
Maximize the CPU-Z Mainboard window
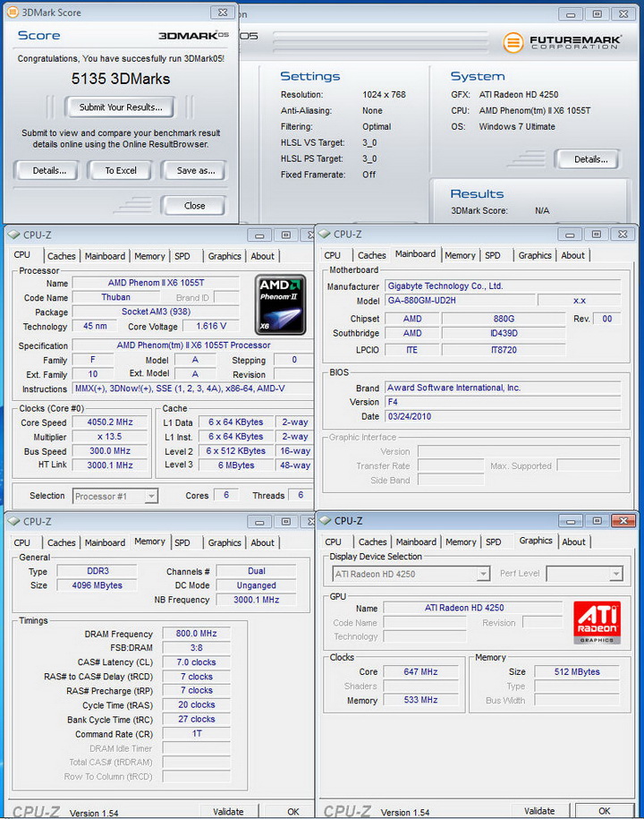(597, 235)
